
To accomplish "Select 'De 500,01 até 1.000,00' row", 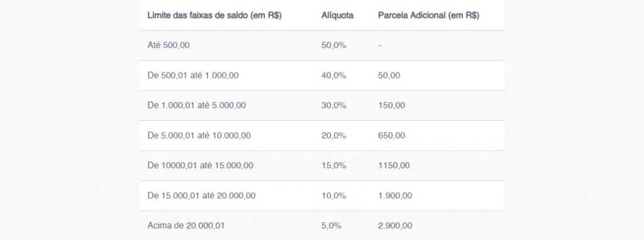I will pos(322,76).
